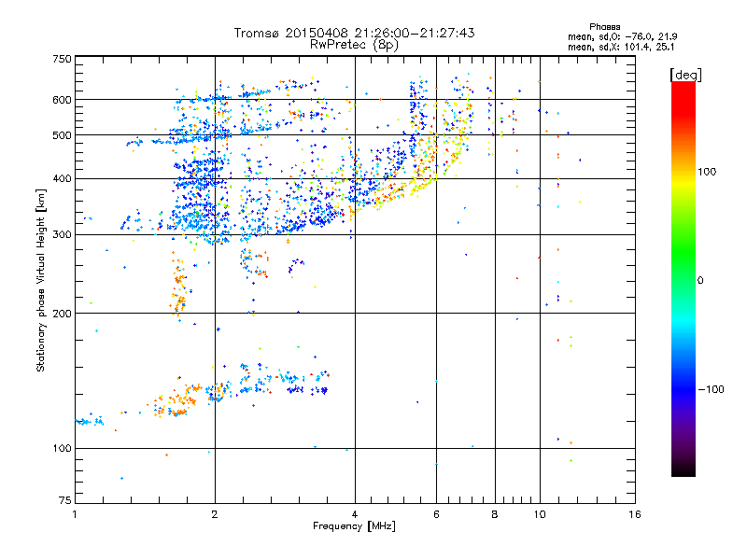This screenshot has height=560, width=747.
Task: Click the x-axis tick label '4'
Action: 355,514
